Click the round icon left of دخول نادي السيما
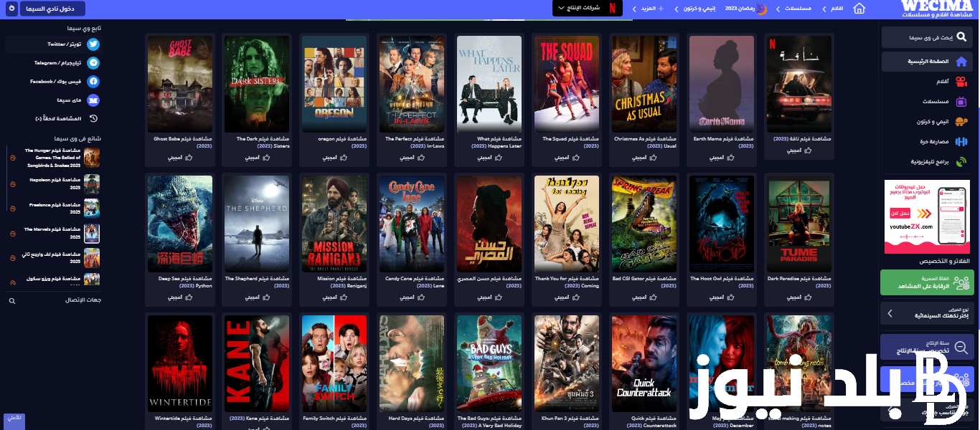 12,9
